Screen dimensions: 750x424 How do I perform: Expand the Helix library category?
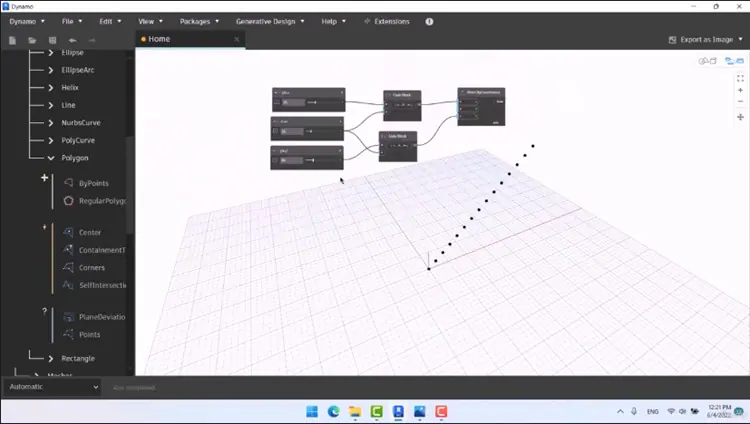tap(51, 88)
